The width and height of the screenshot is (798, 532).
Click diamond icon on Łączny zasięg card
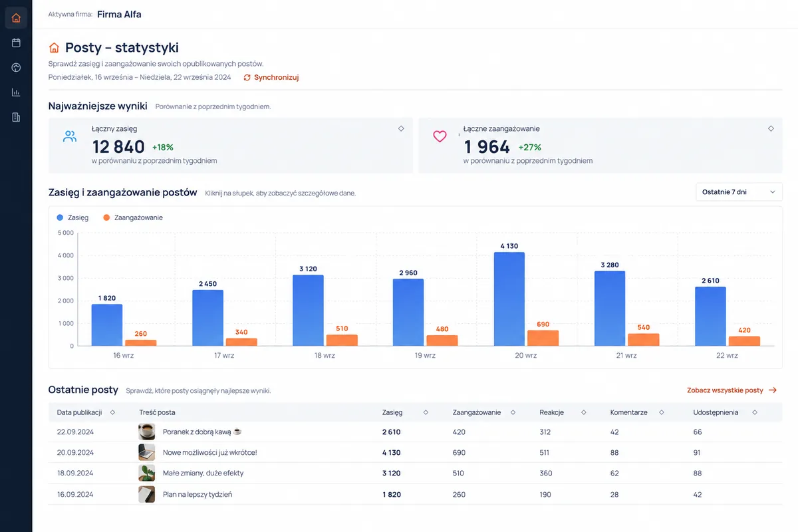401,129
